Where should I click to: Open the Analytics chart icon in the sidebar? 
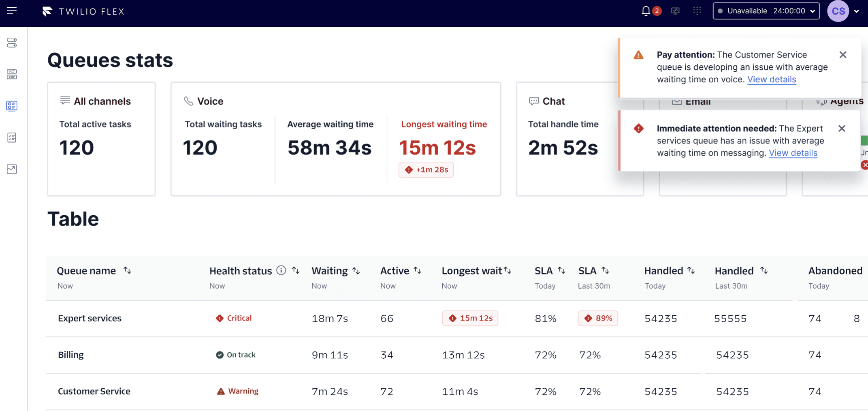click(12, 169)
